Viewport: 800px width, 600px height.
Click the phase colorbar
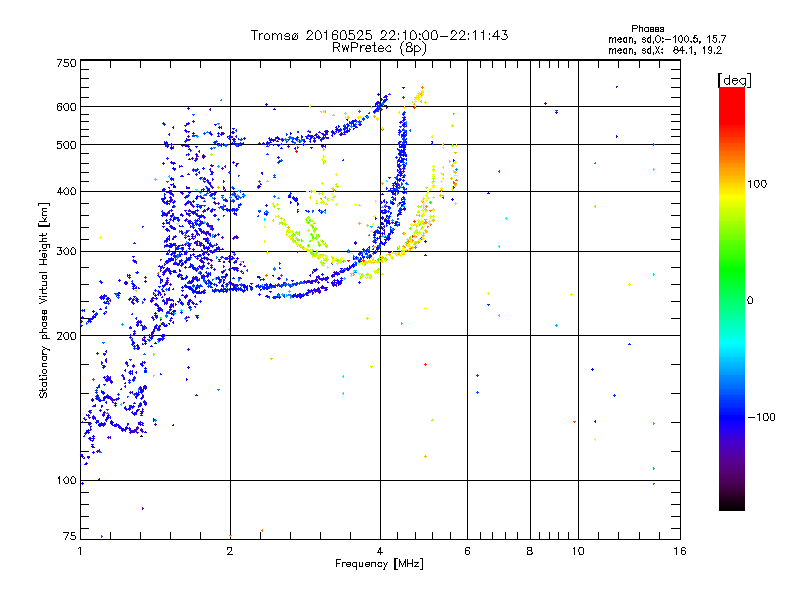click(x=732, y=298)
